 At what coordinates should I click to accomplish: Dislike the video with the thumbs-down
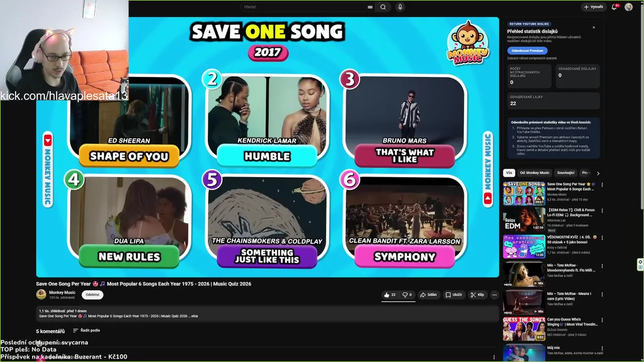coord(407,295)
